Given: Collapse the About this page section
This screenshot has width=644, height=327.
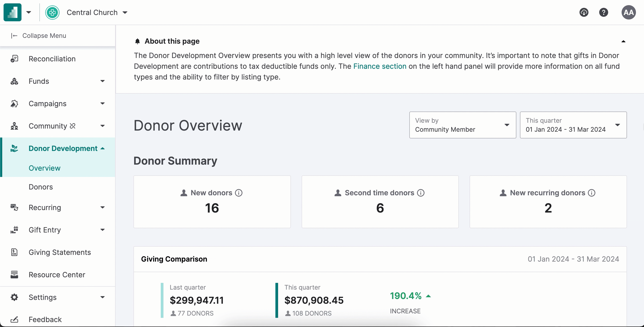Looking at the screenshot, I should click(623, 41).
